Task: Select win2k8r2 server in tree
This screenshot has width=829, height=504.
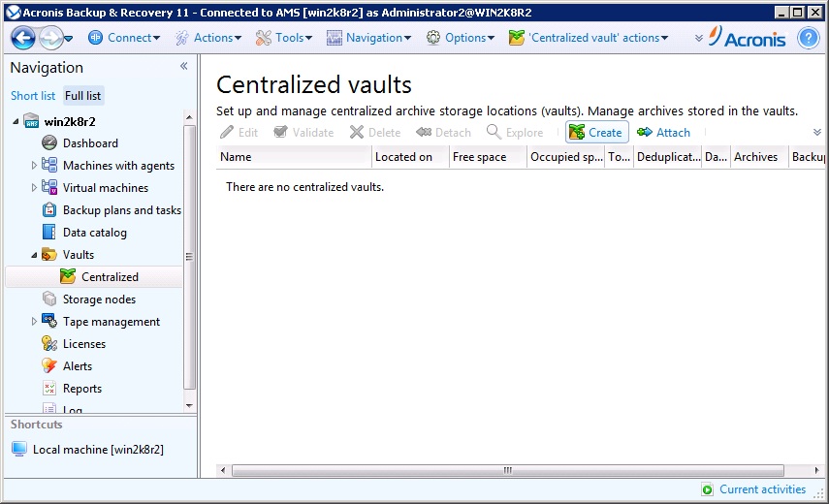Action: (70, 121)
